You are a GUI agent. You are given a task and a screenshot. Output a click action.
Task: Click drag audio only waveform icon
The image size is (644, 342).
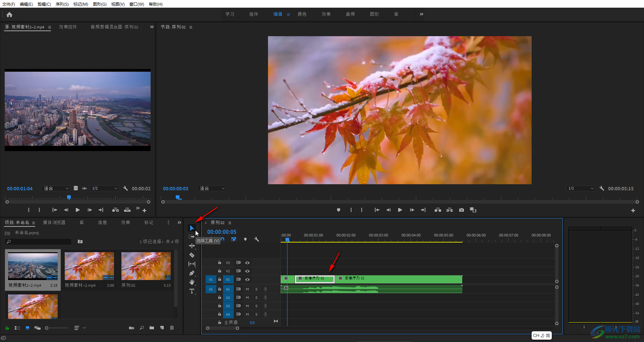(x=85, y=188)
